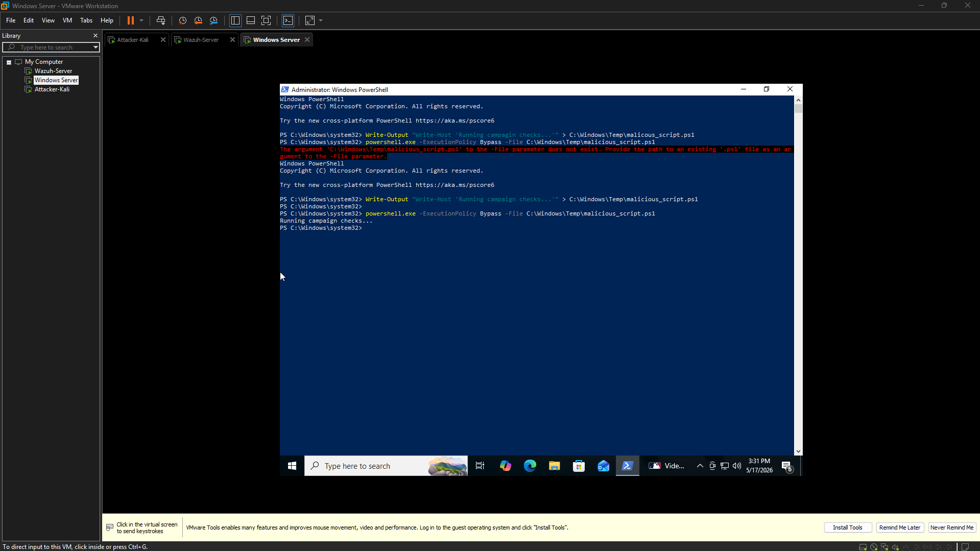Revert the VM to its previous snapshot
The image size is (980, 551).
click(x=198, y=20)
